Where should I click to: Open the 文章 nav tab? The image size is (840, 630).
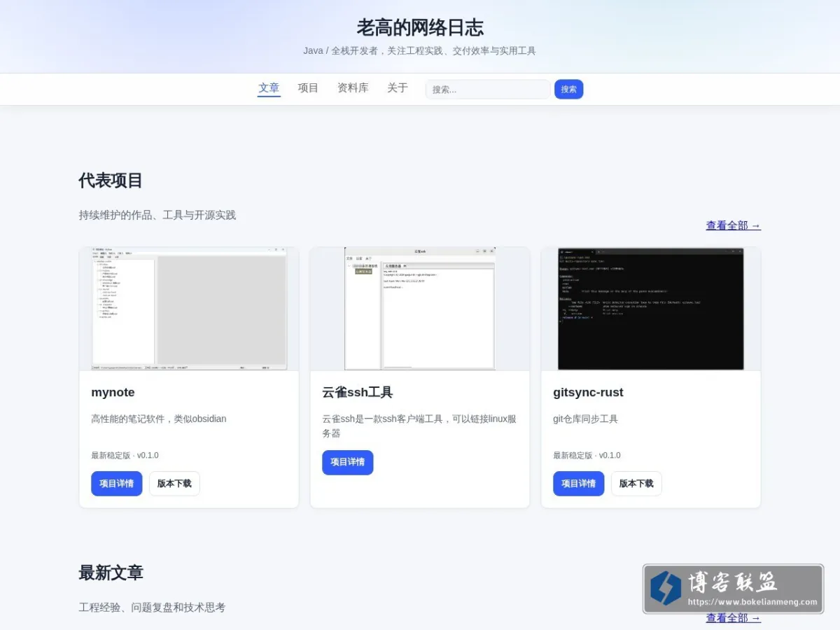269,88
